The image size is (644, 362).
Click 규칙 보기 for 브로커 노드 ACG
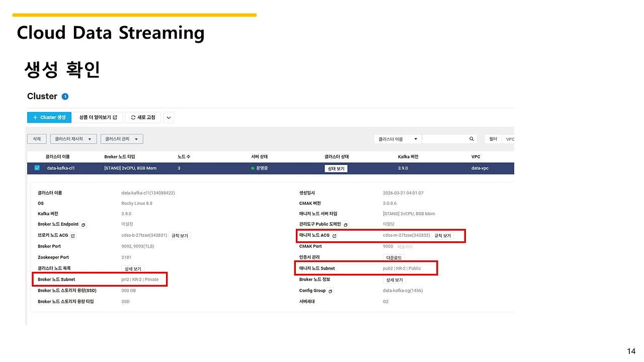[180, 236]
